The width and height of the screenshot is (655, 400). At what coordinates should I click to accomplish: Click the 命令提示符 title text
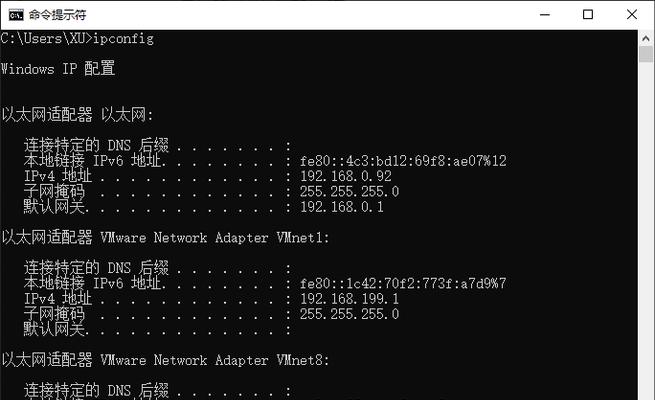[58, 15]
